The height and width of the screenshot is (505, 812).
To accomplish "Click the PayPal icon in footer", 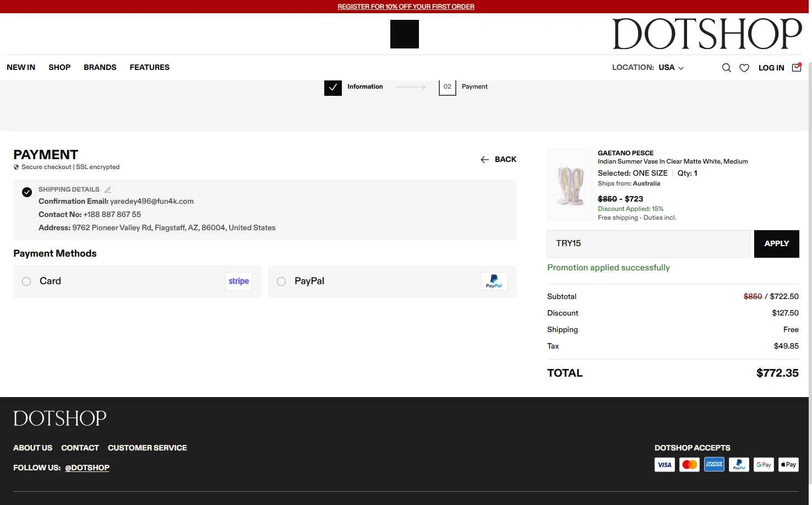I will click(739, 465).
